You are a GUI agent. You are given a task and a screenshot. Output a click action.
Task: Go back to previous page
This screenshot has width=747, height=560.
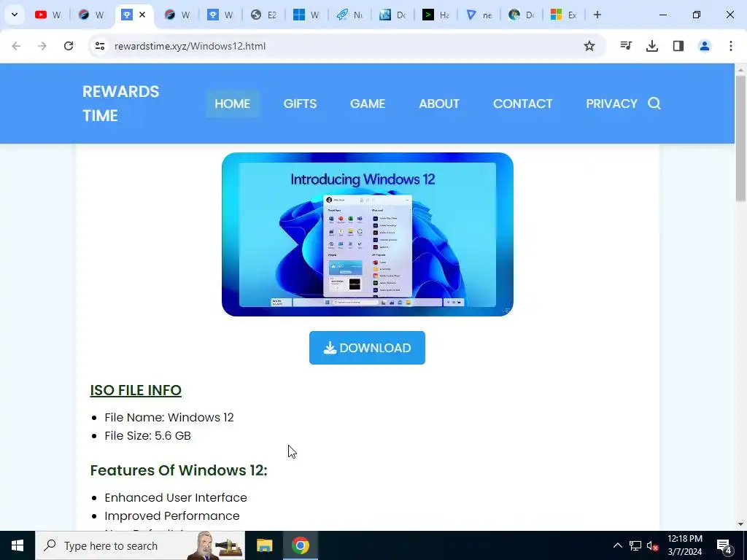pos(16,46)
